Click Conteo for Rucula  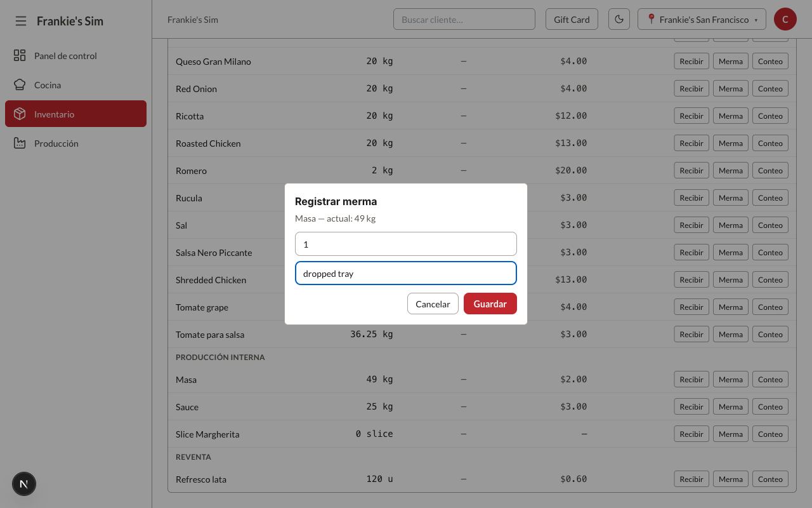(x=770, y=198)
